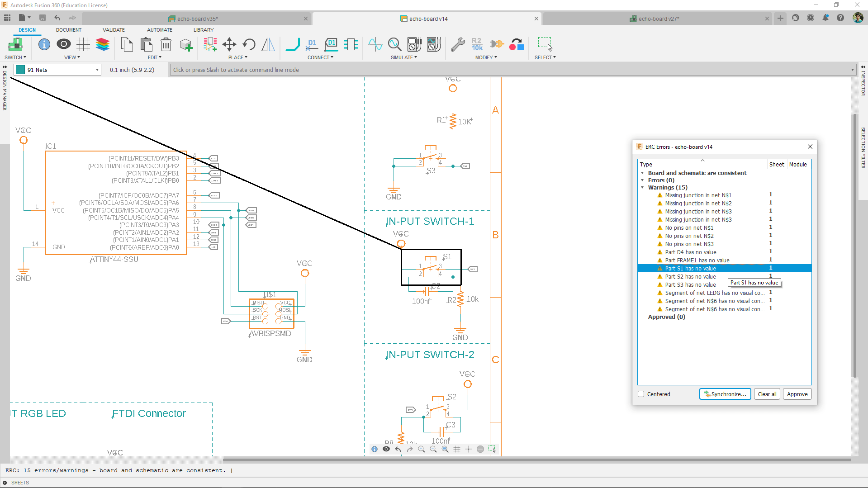Viewport: 868px width, 488px height.
Task: Click the Save icon in title toolbar
Action: pos(43,18)
